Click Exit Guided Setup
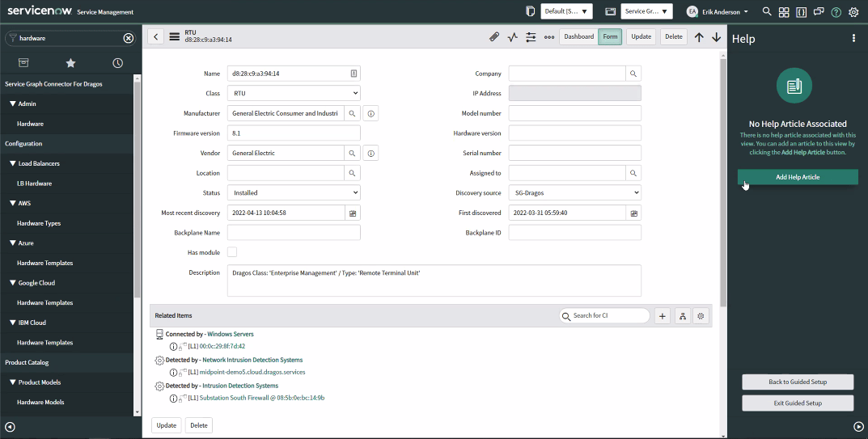Image resolution: width=868 pixels, height=439 pixels. (798, 403)
